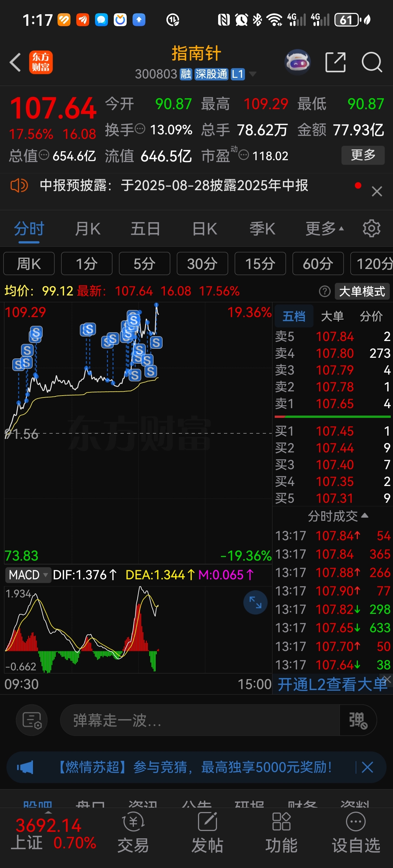Select 1分 period button
Image resolution: width=393 pixels, height=868 pixels.
87,263
